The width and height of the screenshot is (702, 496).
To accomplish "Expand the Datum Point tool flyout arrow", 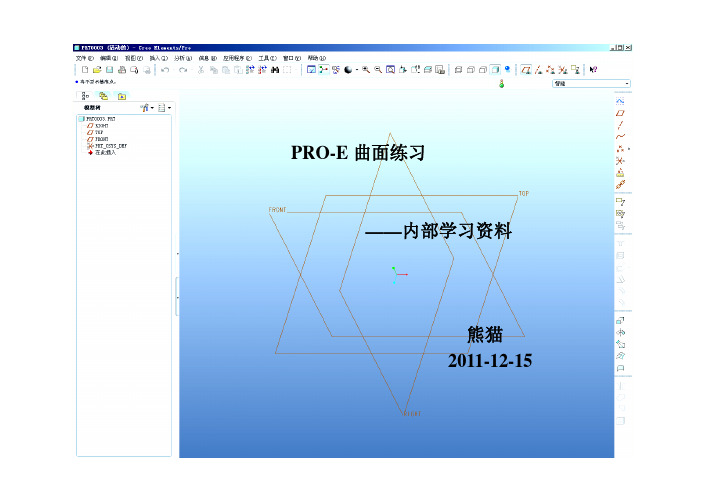I will click(629, 149).
